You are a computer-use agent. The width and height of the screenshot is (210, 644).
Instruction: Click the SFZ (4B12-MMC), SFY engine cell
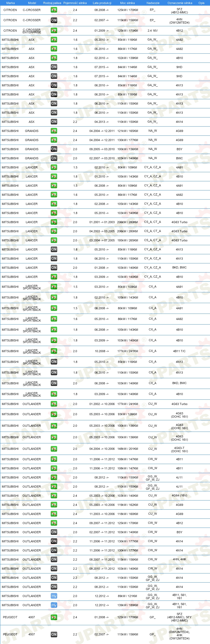pyautogui.click(x=179, y=617)
